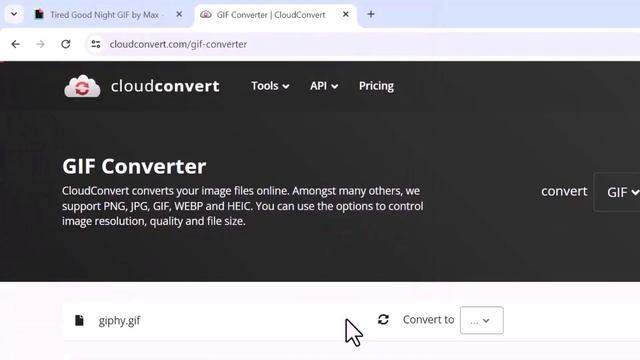This screenshot has width=640, height=360.
Task: Close the GIF Converter CloudConvert tab
Action: click(x=346, y=14)
